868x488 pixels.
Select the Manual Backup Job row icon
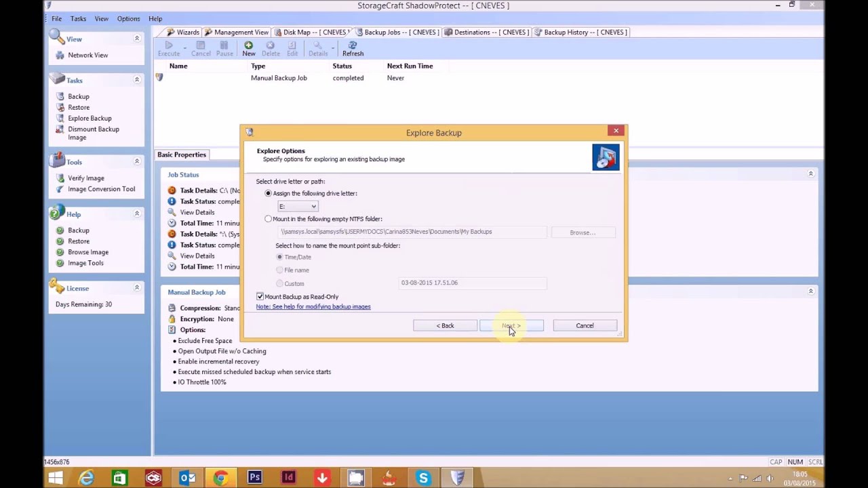tap(159, 78)
